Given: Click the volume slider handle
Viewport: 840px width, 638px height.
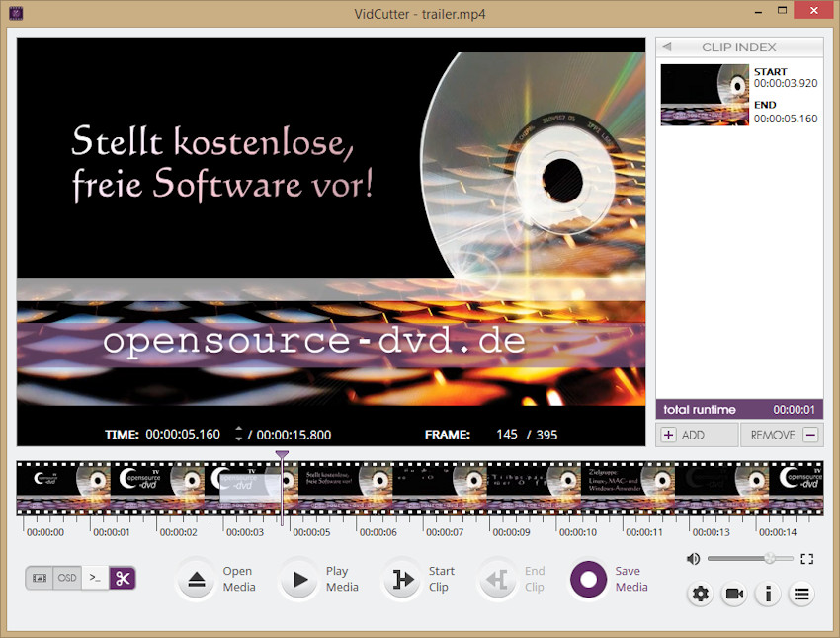Looking at the screenshot, I should click(769, 559).
